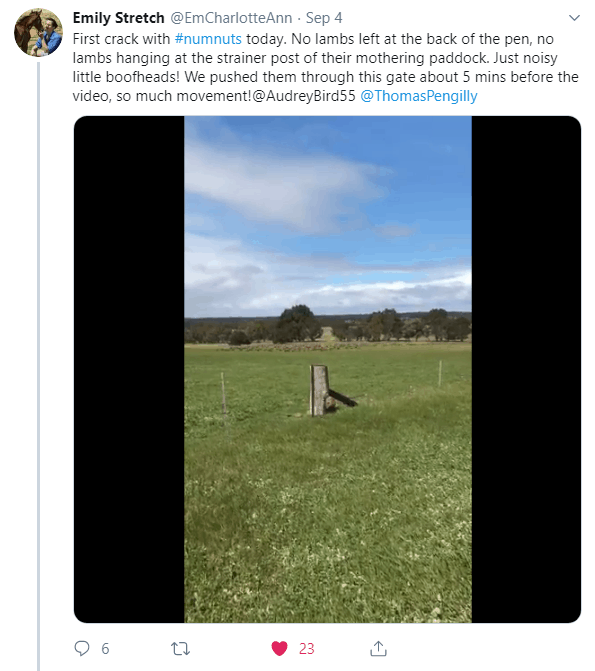Play the paddock video
595x671 pixels.
point(327,369)
